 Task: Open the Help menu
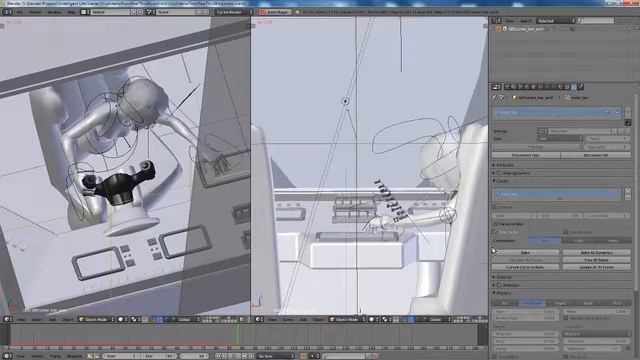click(x=71, y=12)
